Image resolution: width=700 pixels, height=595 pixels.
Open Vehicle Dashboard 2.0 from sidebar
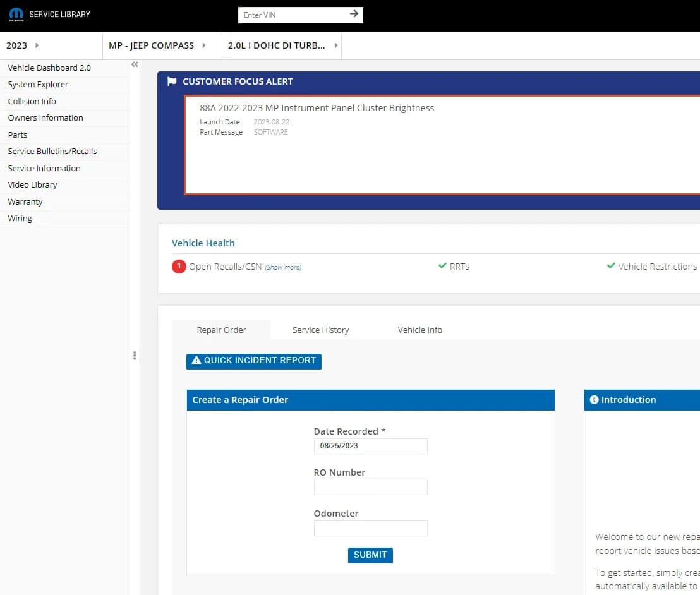(x=64, y=68)
